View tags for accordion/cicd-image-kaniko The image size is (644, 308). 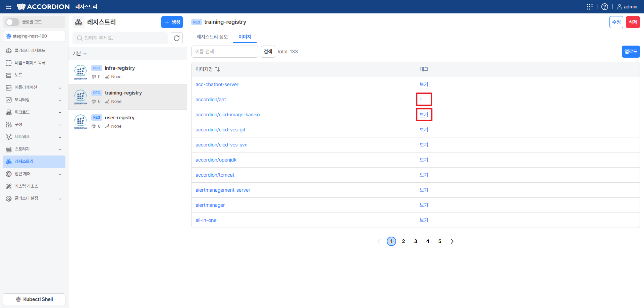click(424, 115)
